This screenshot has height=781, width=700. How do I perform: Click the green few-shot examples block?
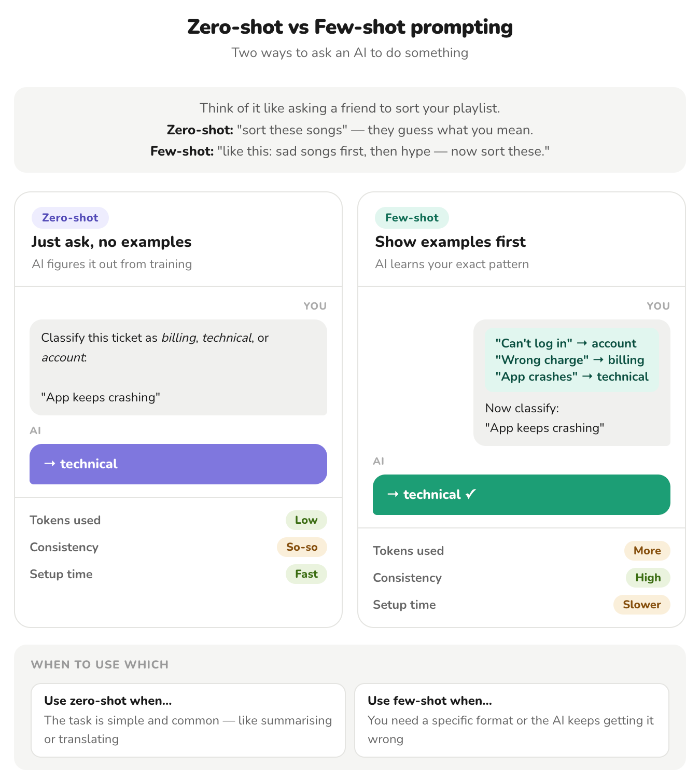pyautogui.click(x=571, y=360)
